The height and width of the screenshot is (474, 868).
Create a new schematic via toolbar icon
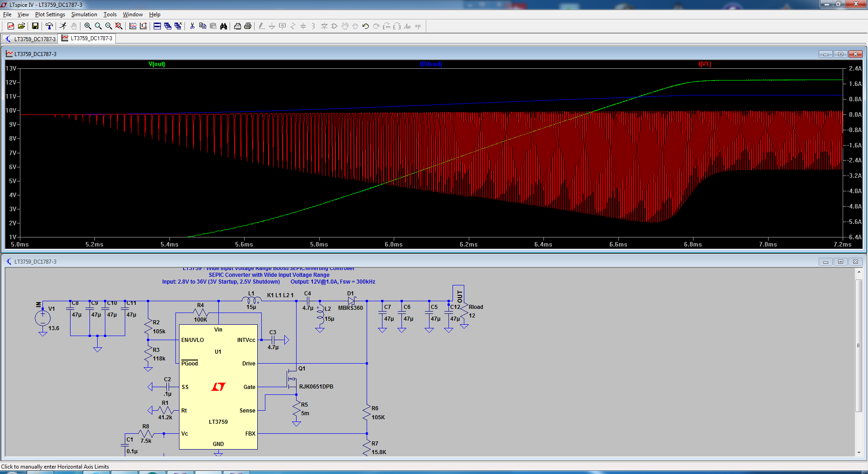[11, 26]
